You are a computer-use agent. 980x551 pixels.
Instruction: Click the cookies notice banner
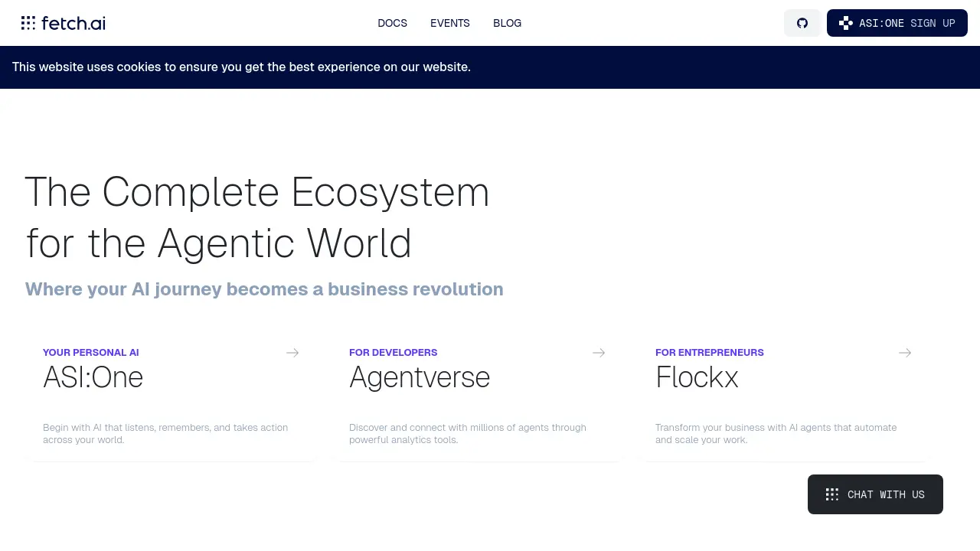pyautogui.click(x=241, y=67)
